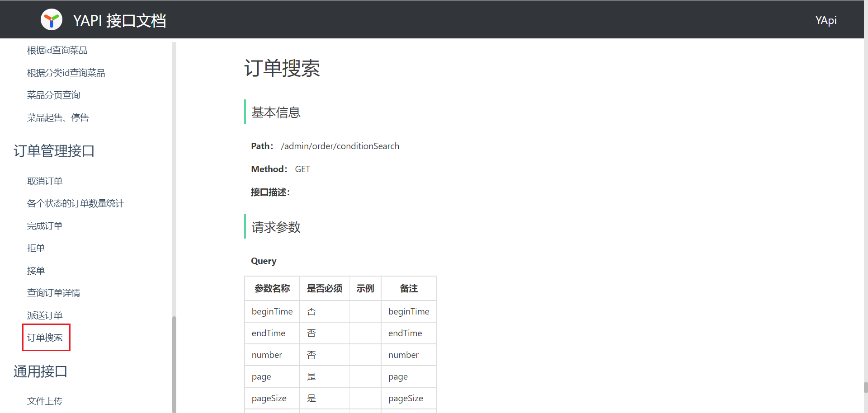View 查询订单详情 interface

[53, 293]
